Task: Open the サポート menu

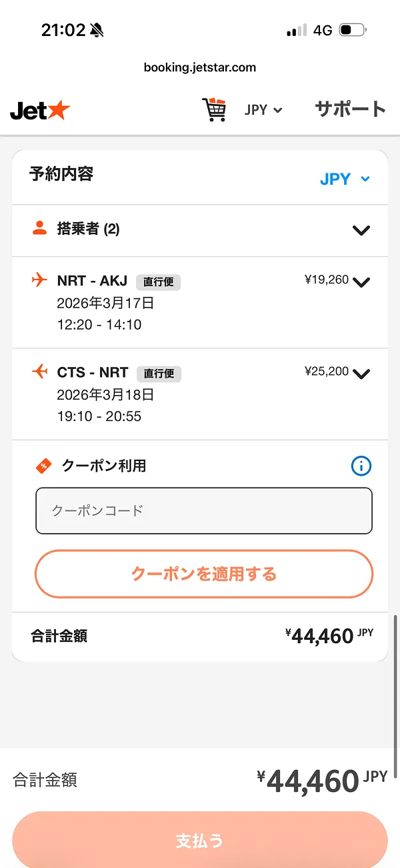Action: coord(350,109)
